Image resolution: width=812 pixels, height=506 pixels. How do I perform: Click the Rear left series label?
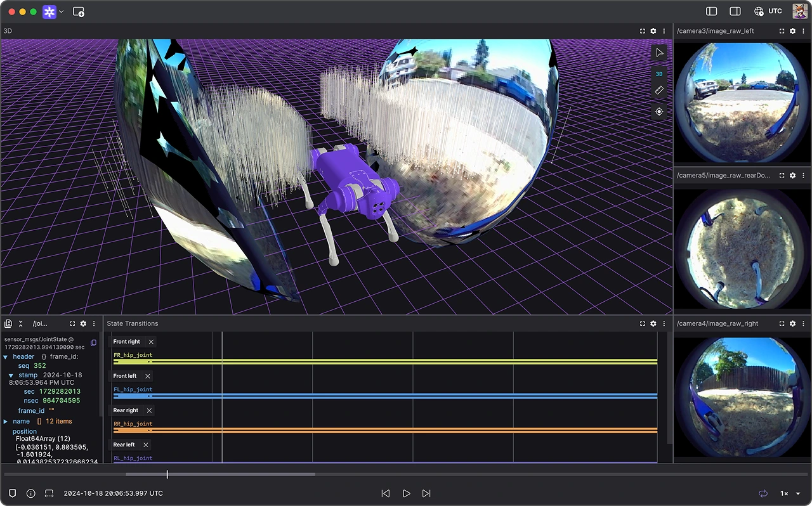124,444
